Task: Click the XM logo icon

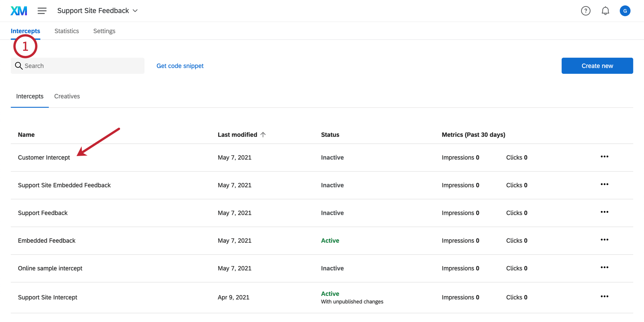Action: click(19, 11)
